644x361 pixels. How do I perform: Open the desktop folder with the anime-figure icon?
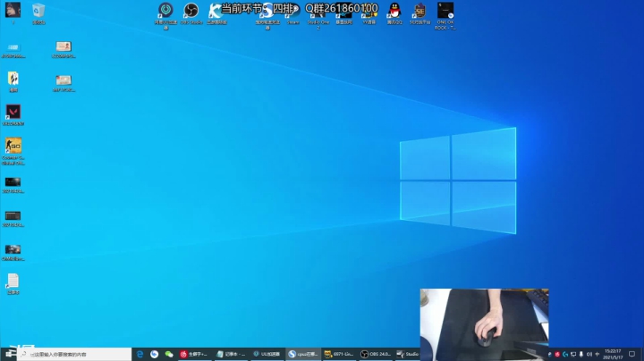(x=13, y=81)
